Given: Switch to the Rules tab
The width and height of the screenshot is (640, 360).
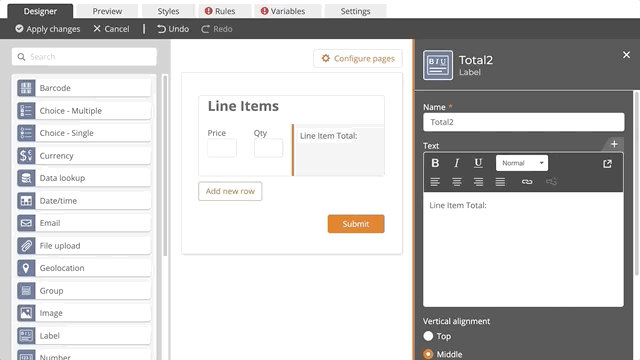Looking at the screenshot, I should pos(225,11).
